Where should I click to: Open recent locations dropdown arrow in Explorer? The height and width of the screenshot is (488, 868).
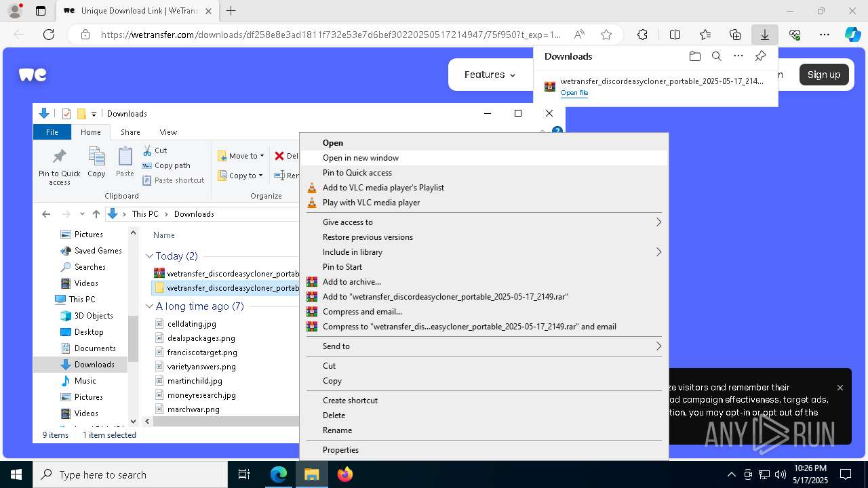[x=82, y=214]
